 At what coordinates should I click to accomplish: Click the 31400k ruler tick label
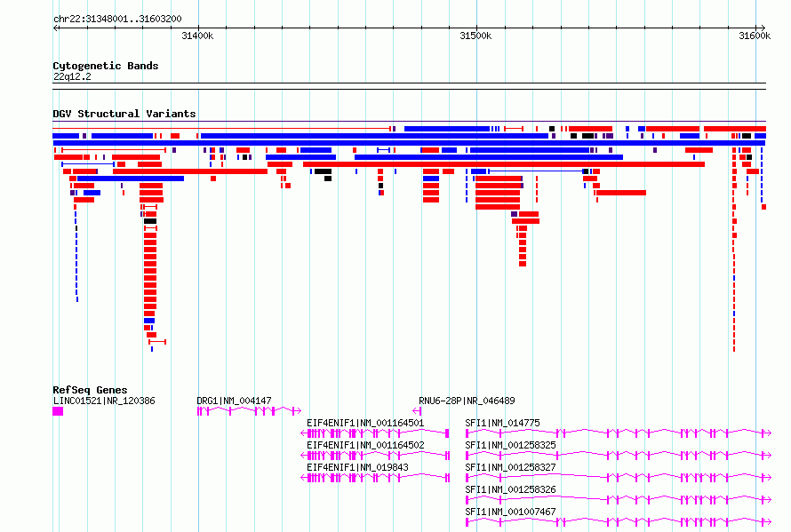(x=197, y=36)
